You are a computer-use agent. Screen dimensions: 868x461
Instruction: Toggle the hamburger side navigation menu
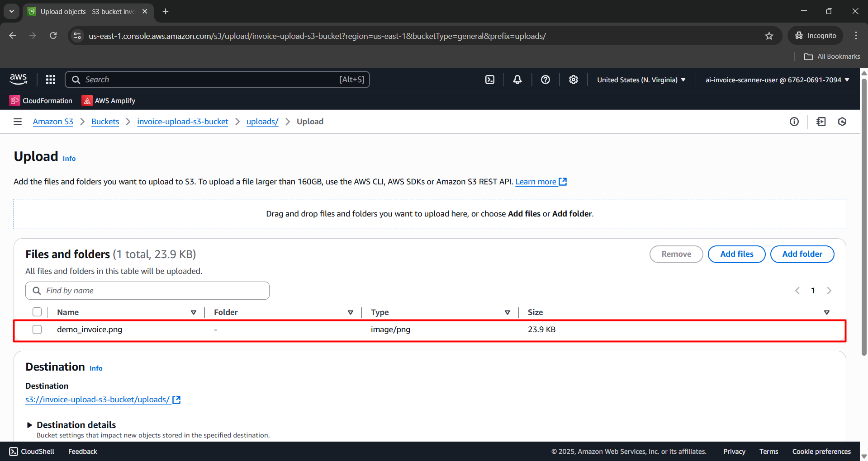point(18,122)
